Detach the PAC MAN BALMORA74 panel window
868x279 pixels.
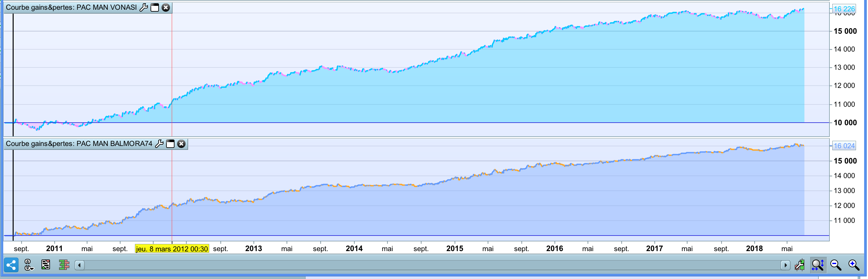click(171, 144)
